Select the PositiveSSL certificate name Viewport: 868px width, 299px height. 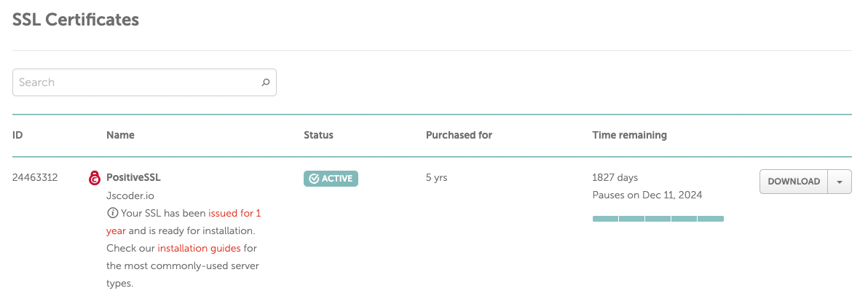pyautogui.click(x=133, y=177)
